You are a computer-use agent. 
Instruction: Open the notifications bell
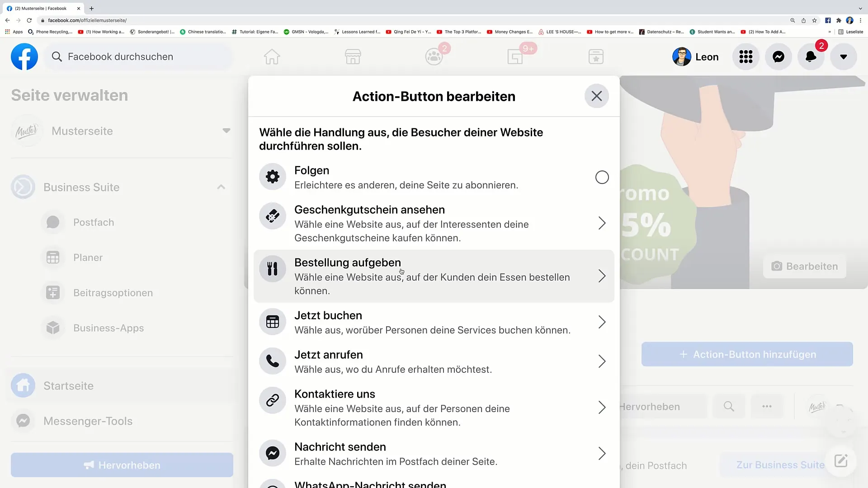(811, 56)
